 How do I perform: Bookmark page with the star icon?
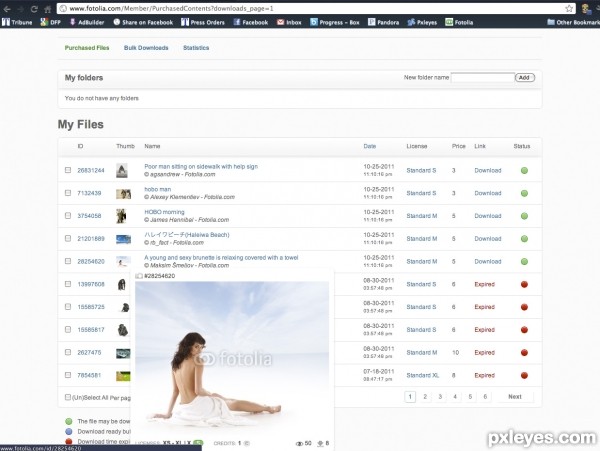click(x=569, y=8)
